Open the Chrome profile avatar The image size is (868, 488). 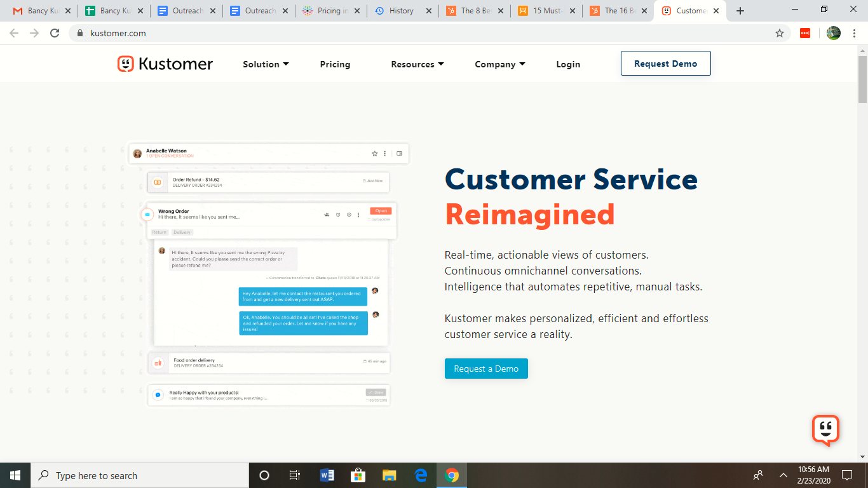point(834,33)
